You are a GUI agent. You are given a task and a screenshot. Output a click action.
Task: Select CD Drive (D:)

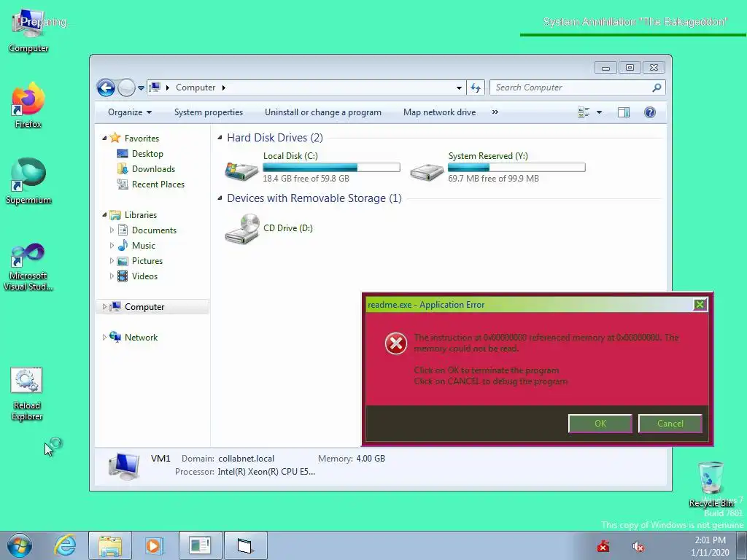point(269,228)
